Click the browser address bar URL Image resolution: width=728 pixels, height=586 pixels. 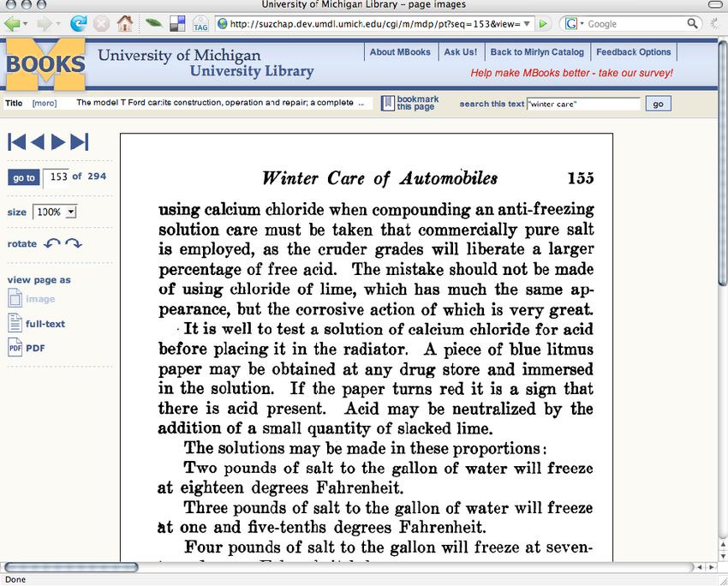point(374,24)
